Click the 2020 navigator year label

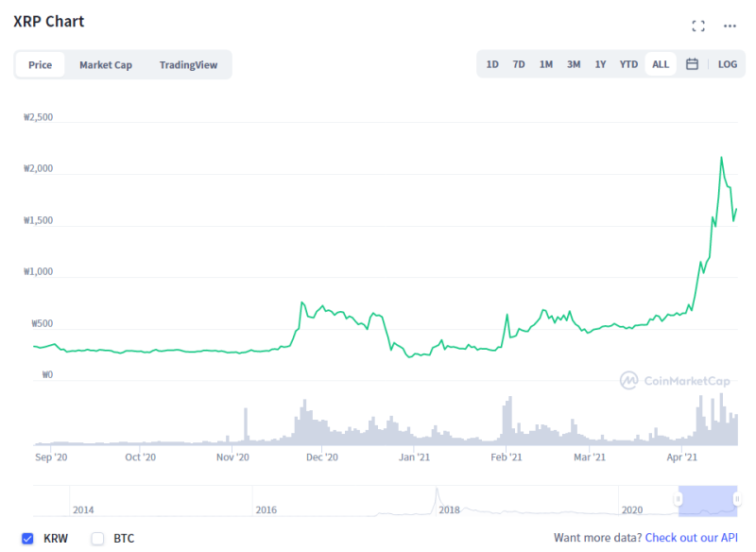point(632,510)
